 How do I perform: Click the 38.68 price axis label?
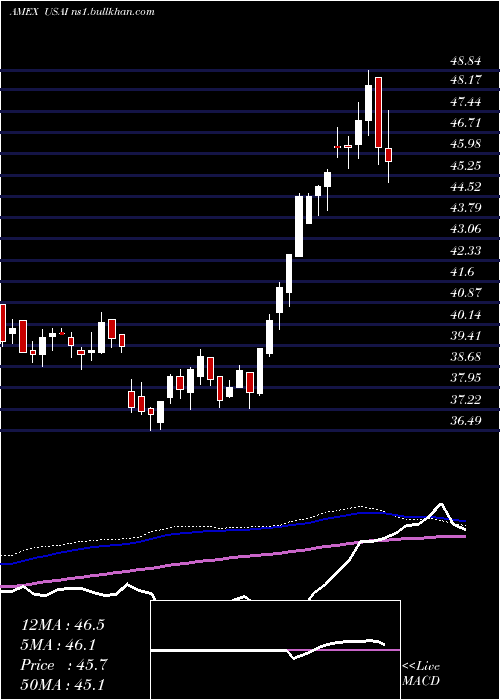click(x=465, y=357)
